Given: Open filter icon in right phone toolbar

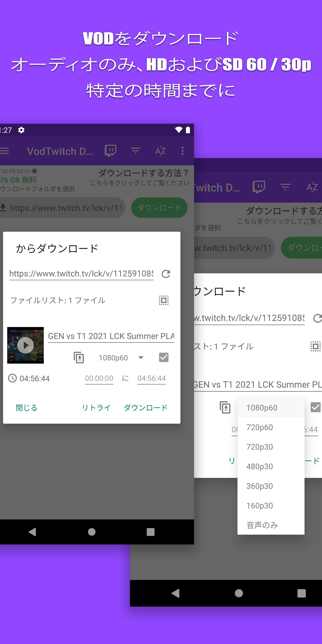Looking at the screenshot, I should click(x=286, y=187).
